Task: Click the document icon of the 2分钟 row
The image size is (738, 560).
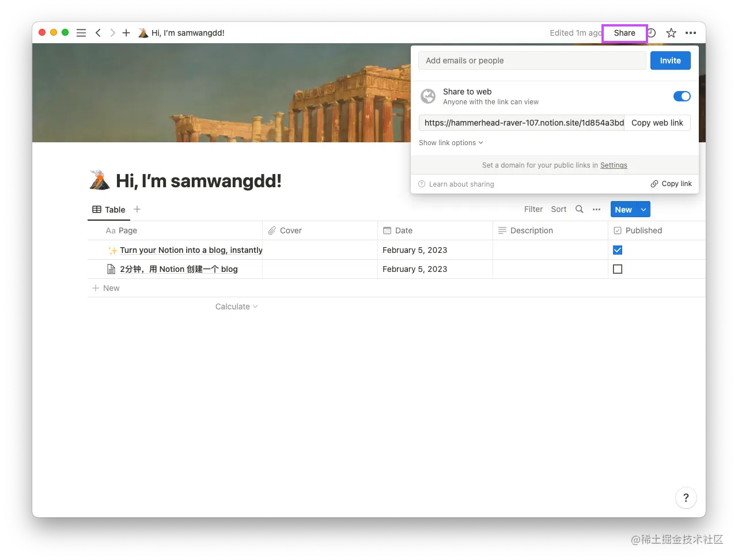Action: tap(111, 269)
